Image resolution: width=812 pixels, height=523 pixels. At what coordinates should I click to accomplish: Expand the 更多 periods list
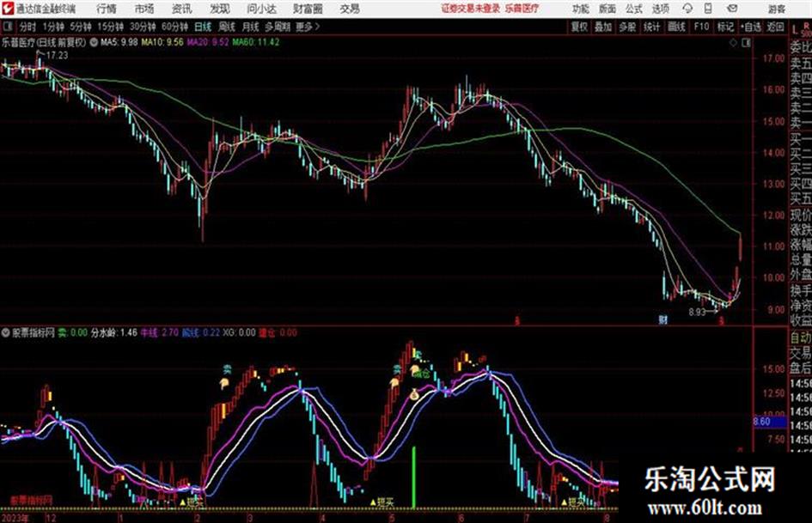(x=308, y=27)
